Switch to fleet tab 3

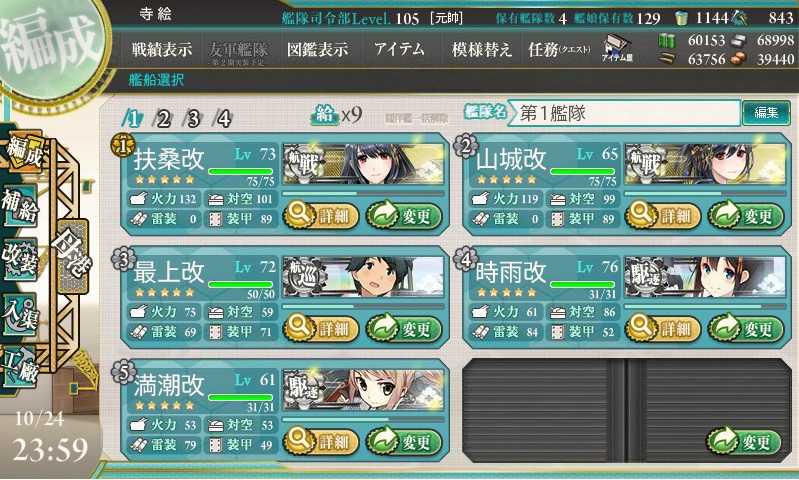point(193,119)
